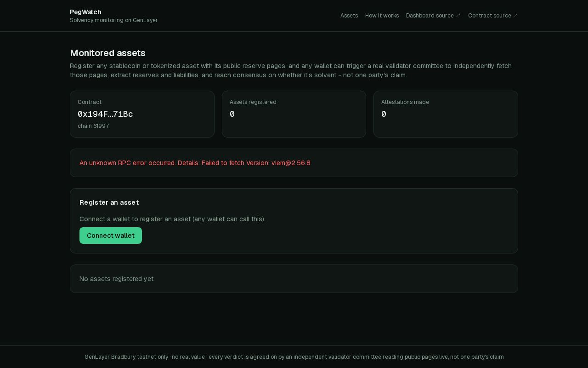Click the unknown RPC error message
Image resolution: width=588 pixels, height=368 pixels.
tap(195, 163)
